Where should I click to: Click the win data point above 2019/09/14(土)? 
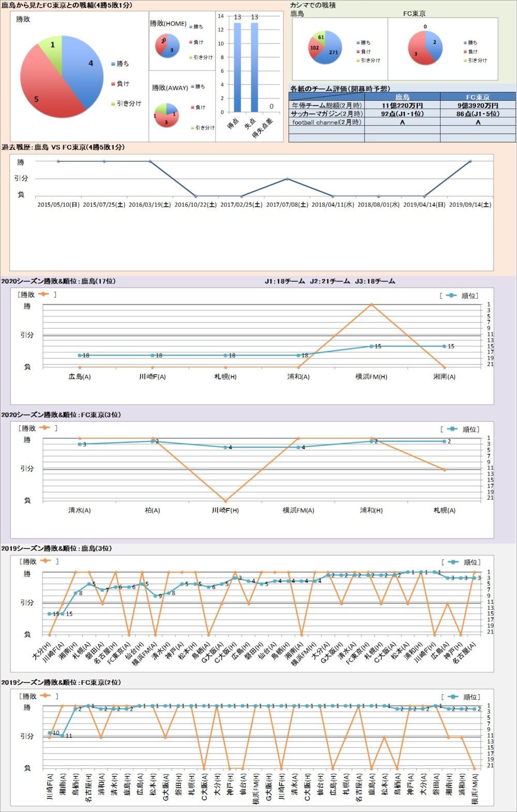tap(470, 161)
